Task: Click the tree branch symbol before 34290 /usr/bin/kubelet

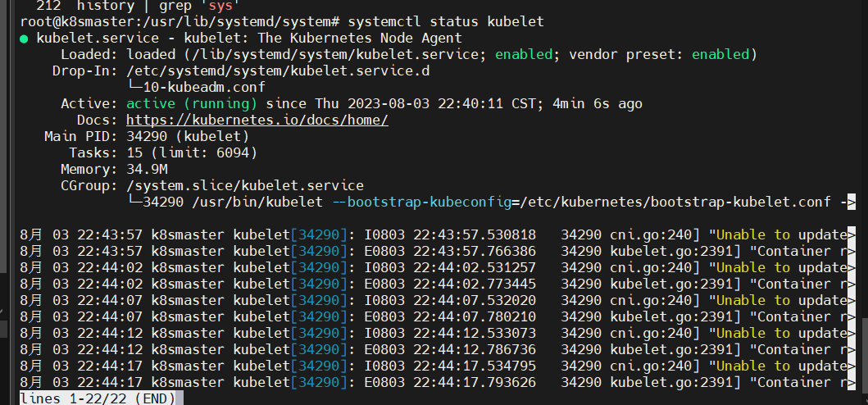Action: (134, 202)
